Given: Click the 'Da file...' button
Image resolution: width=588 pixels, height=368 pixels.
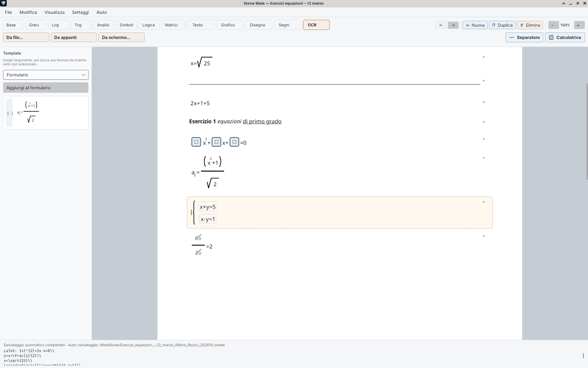Looking at the screenshot, I should pos(26,37).
